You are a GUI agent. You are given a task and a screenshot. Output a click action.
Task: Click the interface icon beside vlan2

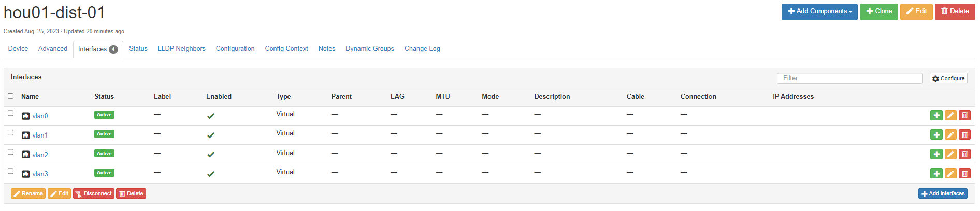pyautogui.click(x=26, y=155)
